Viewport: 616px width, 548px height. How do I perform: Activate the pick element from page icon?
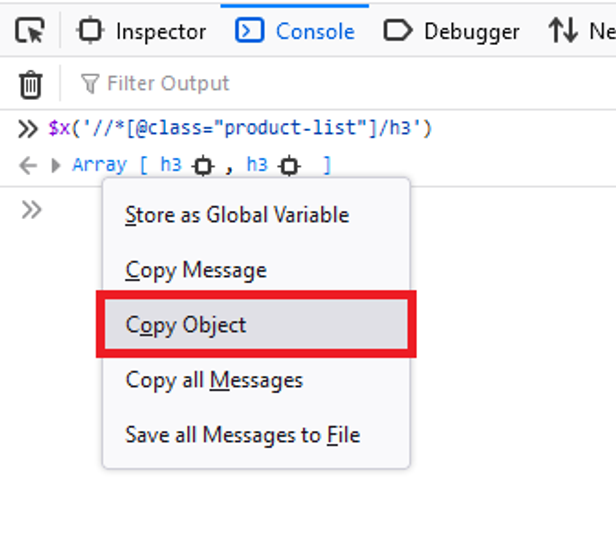[x=30, y=31]
